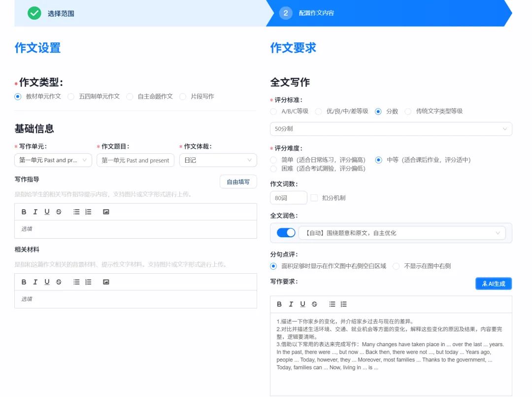Click Italic icon in 相关材料 editor
This screenshot has width=532, height=397.
35,282
